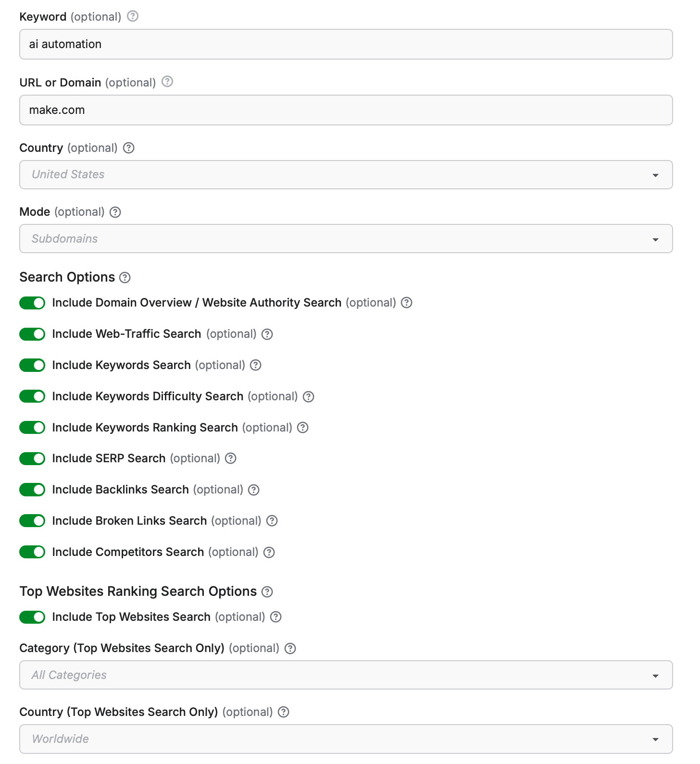Toggle Include Top Websites Search off
Viewport: 700px width, 764px height.
click(x=32, y=617)
